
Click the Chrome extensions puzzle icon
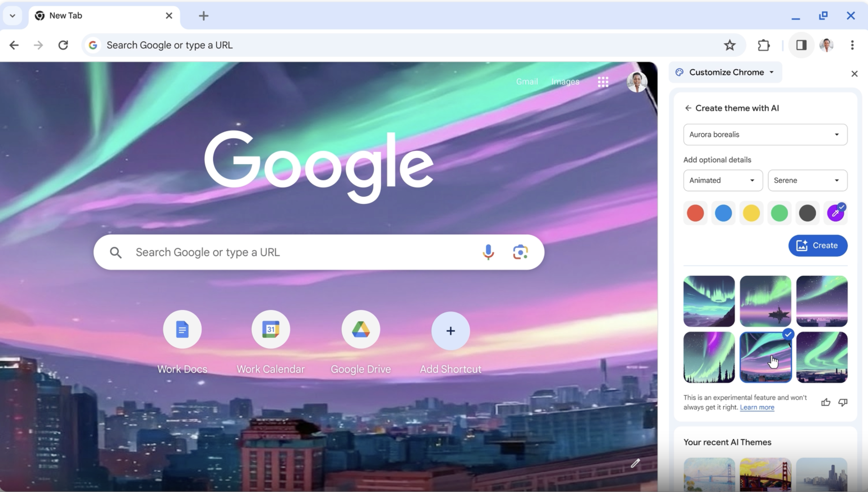pyautogui.click(x=764, y=45)
